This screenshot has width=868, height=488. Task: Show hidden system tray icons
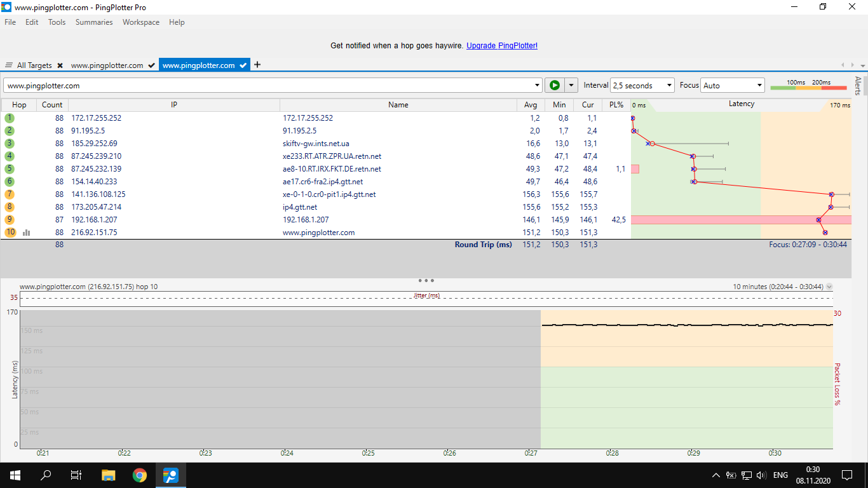[x=716, y=475]
